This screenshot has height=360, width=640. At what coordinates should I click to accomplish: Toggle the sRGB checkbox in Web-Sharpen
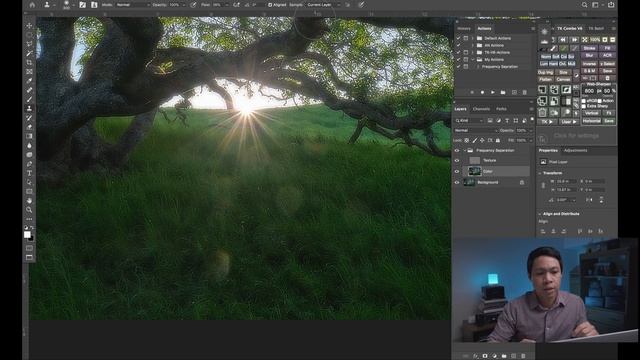pos(584,101)
